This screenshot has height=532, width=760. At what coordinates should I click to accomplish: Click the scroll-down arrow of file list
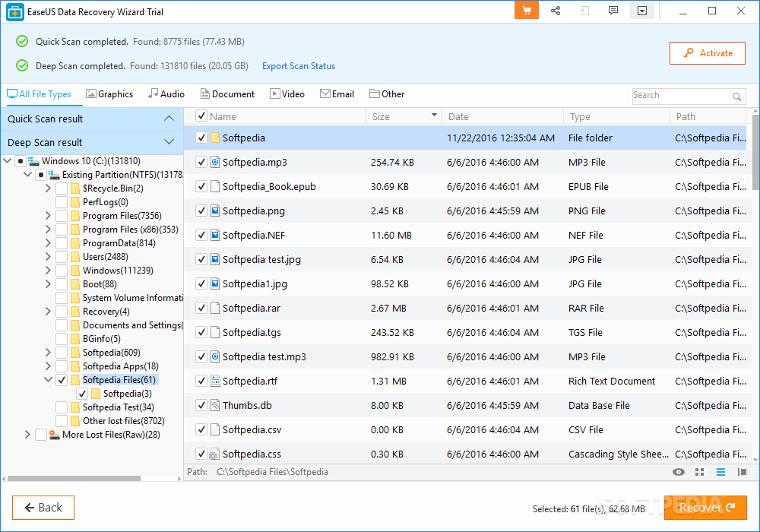(755, 459)
